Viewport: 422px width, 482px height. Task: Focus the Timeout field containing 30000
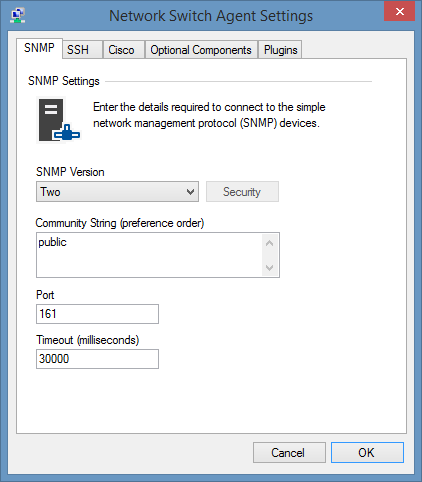97,359
